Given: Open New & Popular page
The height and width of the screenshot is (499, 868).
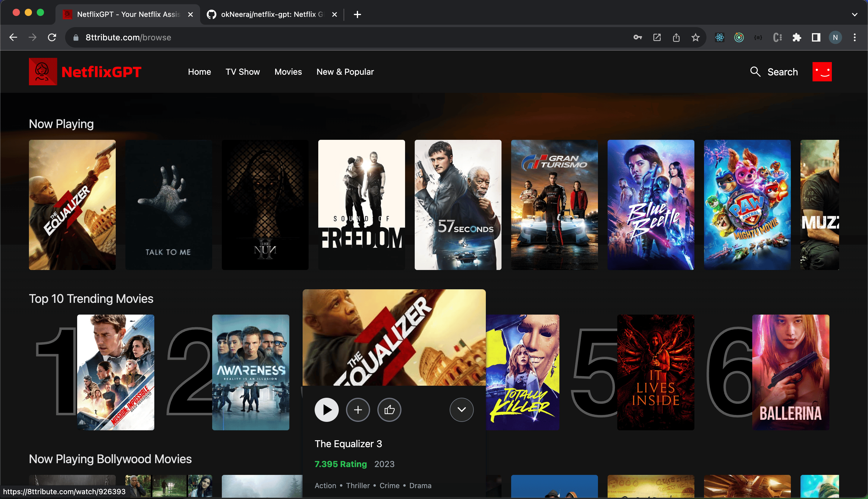Looking at the screenshot, I should pyautogui.click(x=345, y=72).
